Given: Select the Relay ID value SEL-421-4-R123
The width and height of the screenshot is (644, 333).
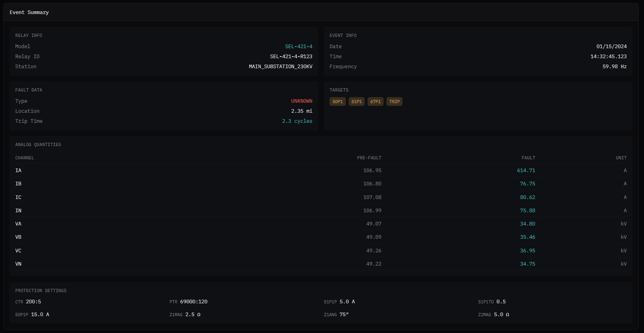Looking at the screenshot, I should (291, 57).
